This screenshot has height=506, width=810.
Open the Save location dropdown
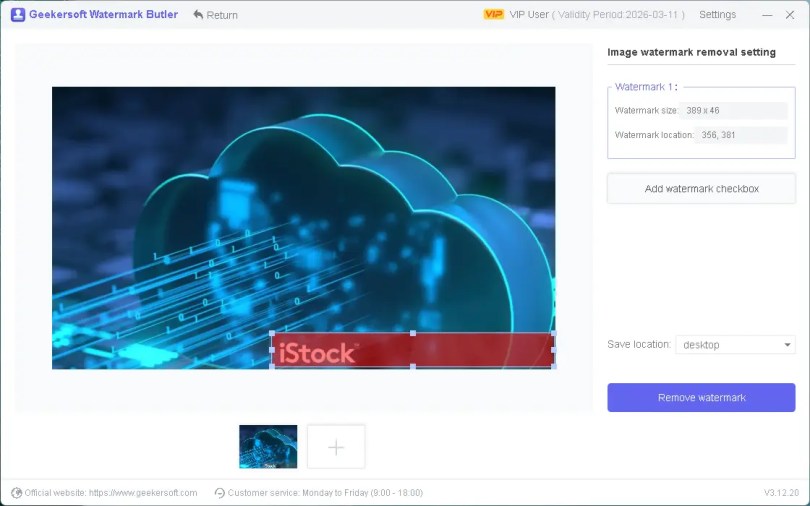point(735,344)
